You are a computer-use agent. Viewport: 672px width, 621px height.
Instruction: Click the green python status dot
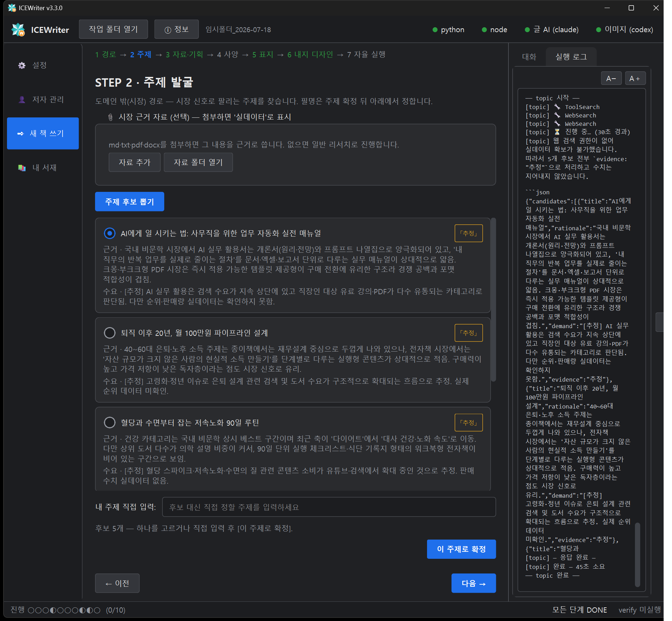click(x=435, y=30)
